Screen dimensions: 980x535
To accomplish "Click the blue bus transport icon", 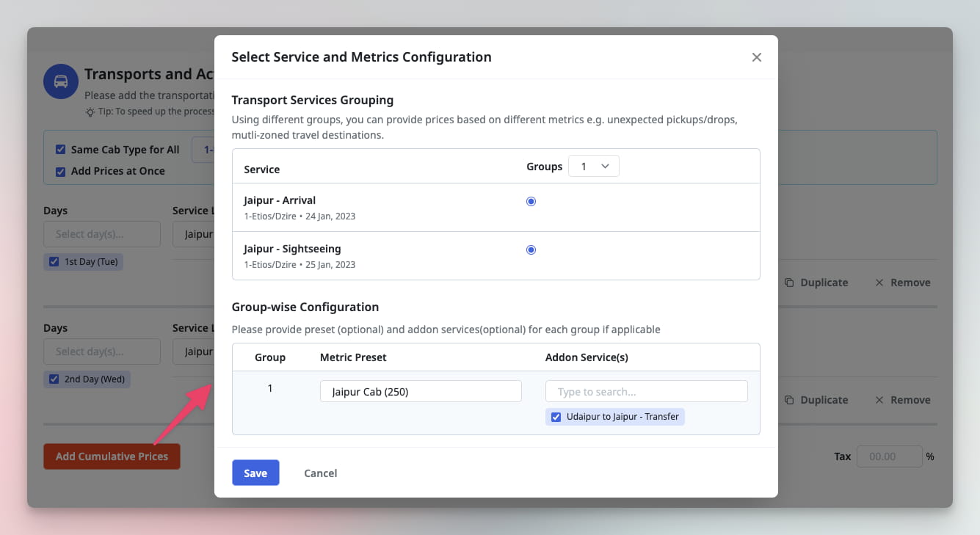I will pos(60,81).
